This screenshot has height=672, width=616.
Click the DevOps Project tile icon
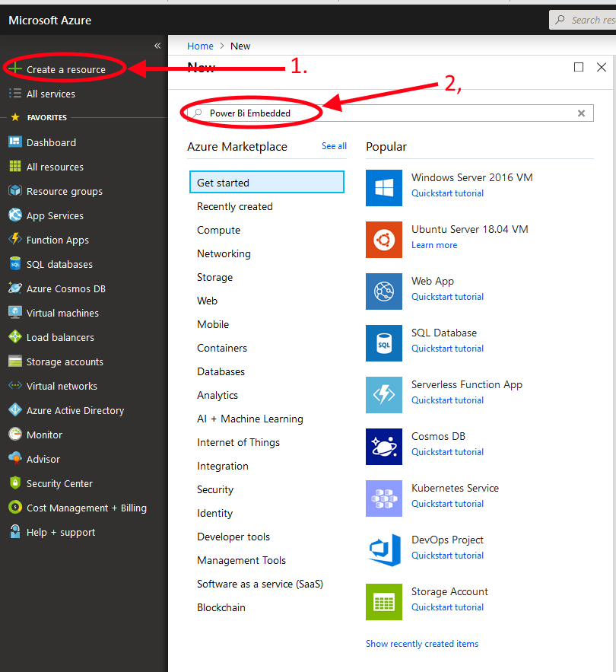384,550
